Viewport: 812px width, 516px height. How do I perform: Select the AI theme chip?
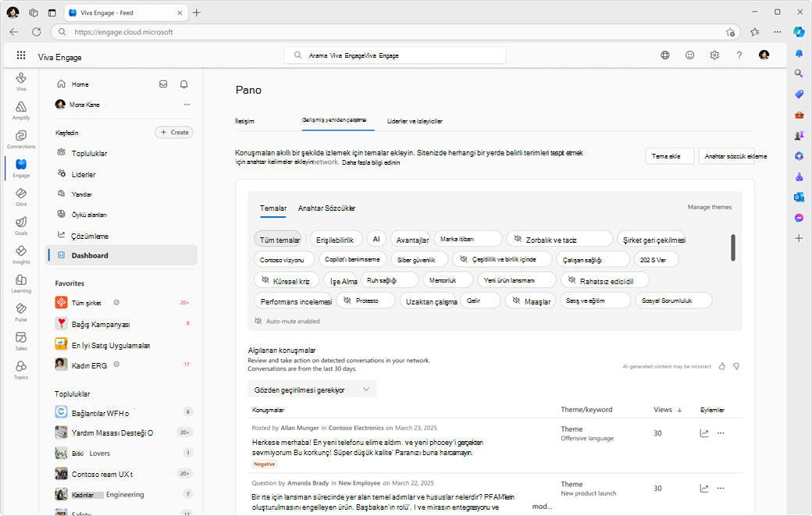point(376,239)
